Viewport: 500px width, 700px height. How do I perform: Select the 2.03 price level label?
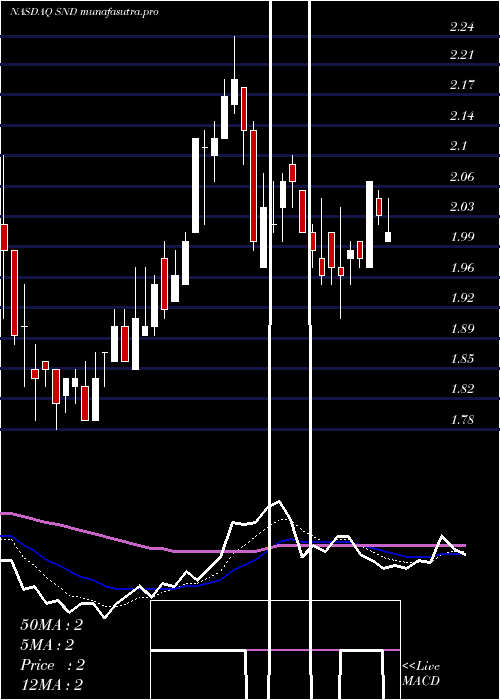[462, 207]
